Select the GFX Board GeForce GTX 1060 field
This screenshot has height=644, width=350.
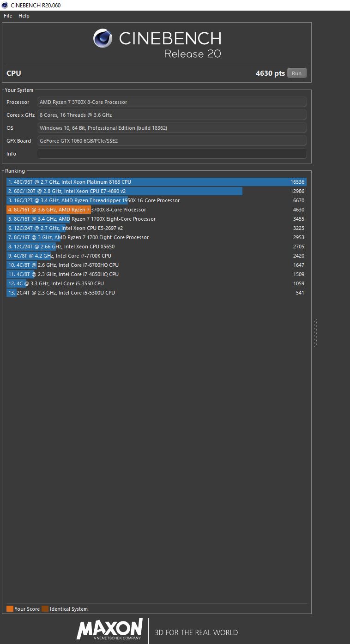172,141
